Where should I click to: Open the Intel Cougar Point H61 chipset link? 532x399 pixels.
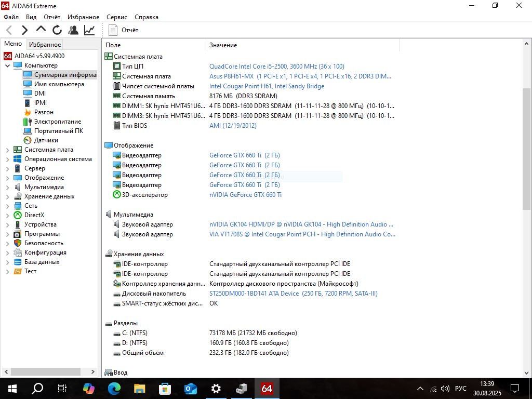(267, 86)
